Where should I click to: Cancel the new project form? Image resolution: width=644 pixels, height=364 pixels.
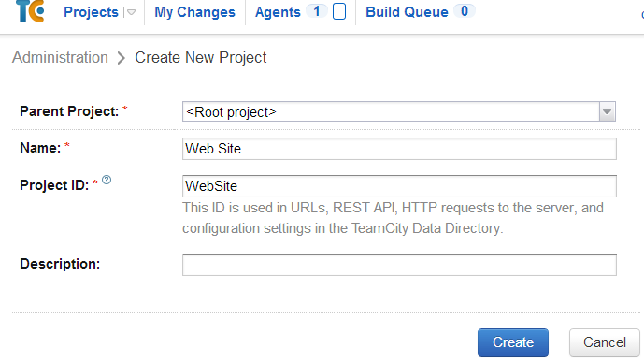pos(605,342)
